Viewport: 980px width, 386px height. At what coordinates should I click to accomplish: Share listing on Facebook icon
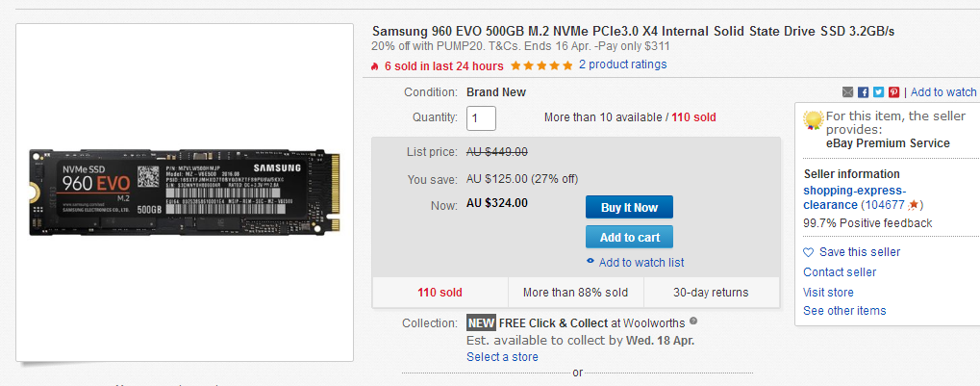point(863,92)
